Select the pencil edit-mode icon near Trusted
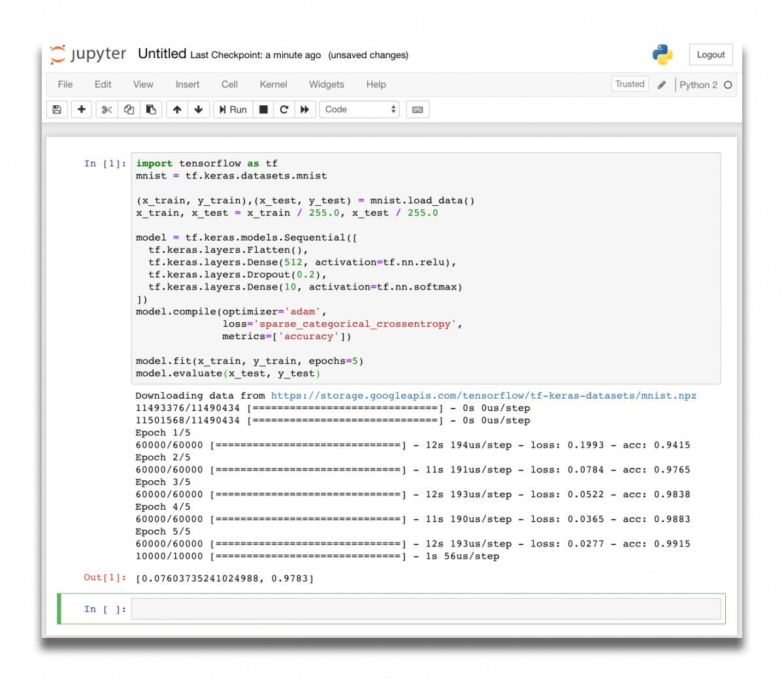This screenshot has height=679, width=784. [662, 84]
